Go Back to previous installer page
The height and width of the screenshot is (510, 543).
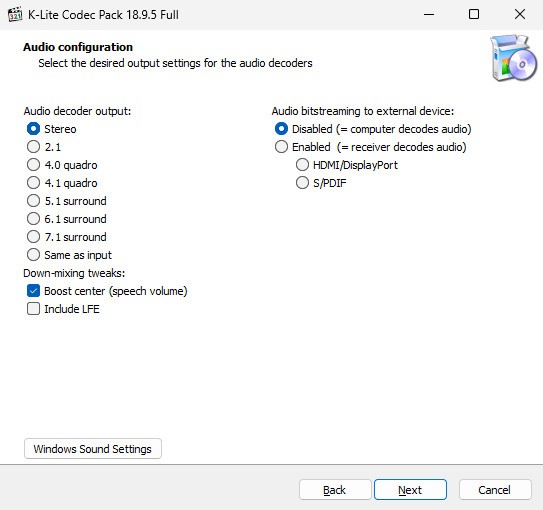point(335,490)
